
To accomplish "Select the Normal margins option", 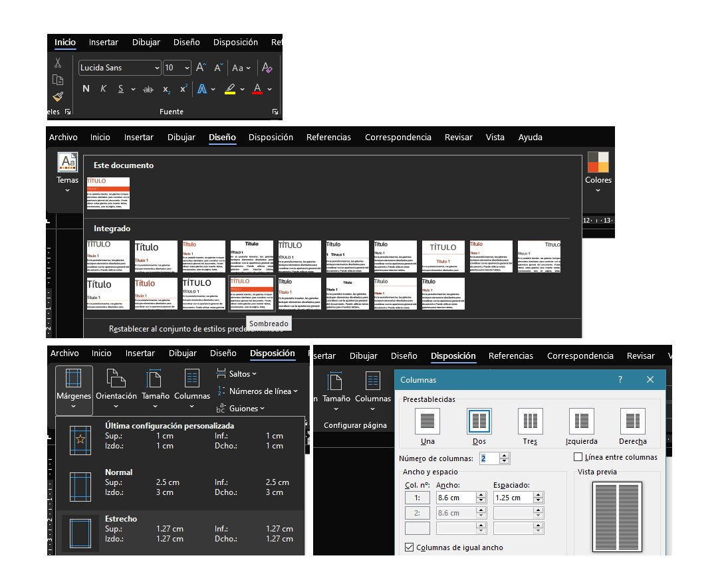I will [x=180, y=486].
